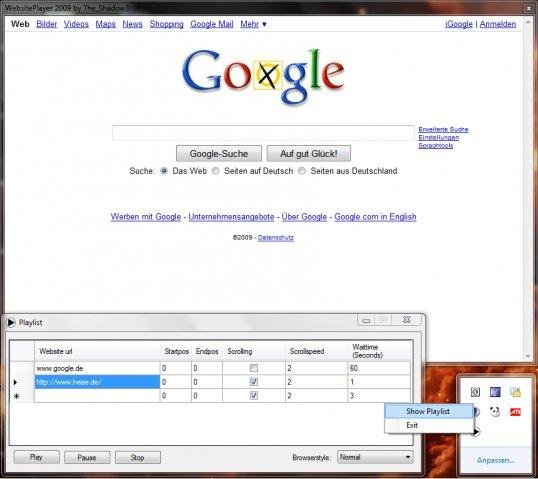The image size is (538, 479).
Task: Click 'Google.com in English' link
Action: tap(375, 217)
